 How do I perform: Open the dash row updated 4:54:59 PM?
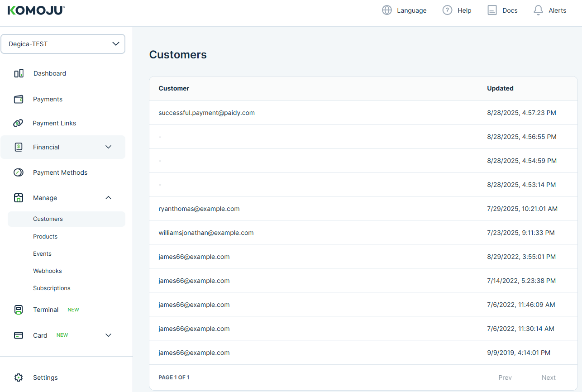pos(363,161)
